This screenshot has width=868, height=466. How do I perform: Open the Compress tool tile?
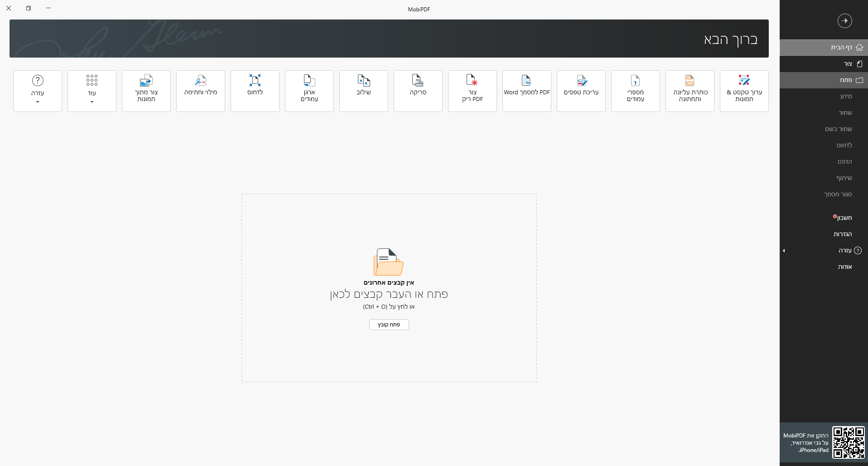(255, 91)
